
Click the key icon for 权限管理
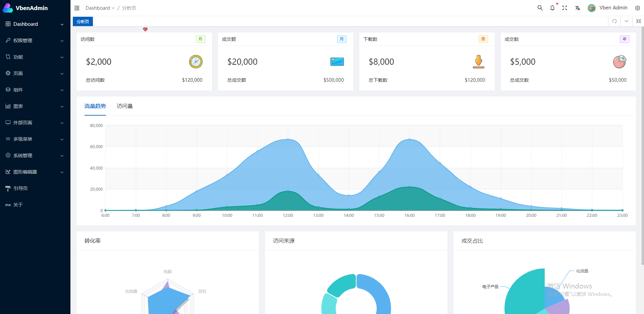[x=8, y=40]
